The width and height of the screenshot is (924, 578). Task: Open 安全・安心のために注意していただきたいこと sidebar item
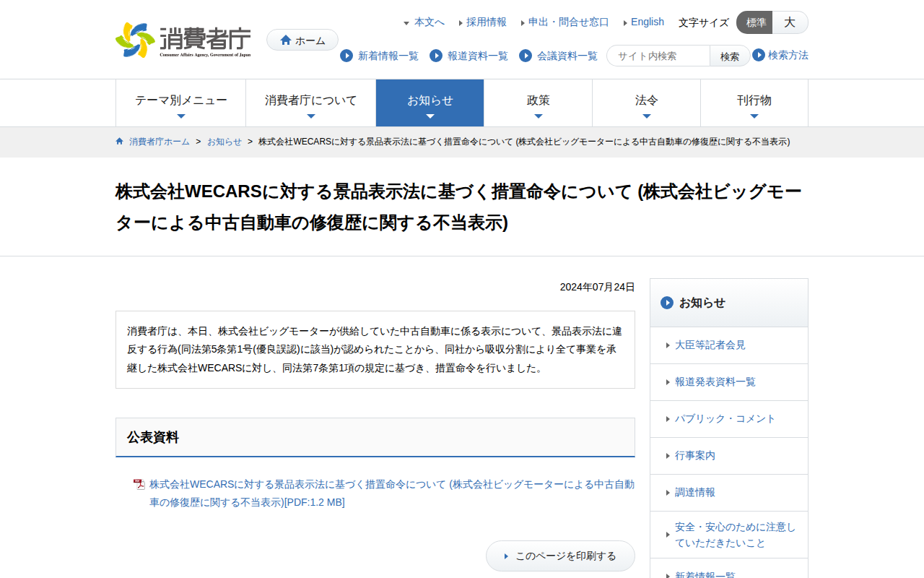[x=729, y=535]
